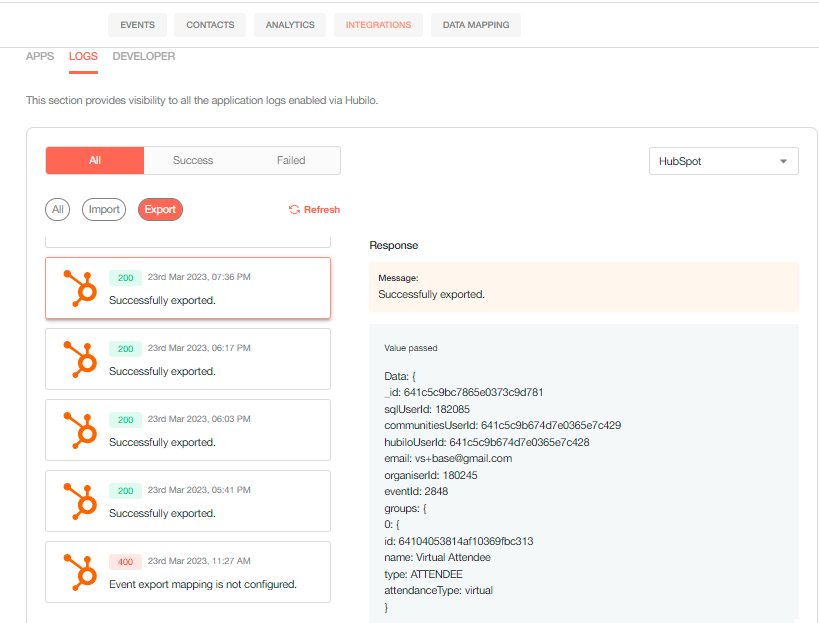Click the 400 status badge

(125, 562)
